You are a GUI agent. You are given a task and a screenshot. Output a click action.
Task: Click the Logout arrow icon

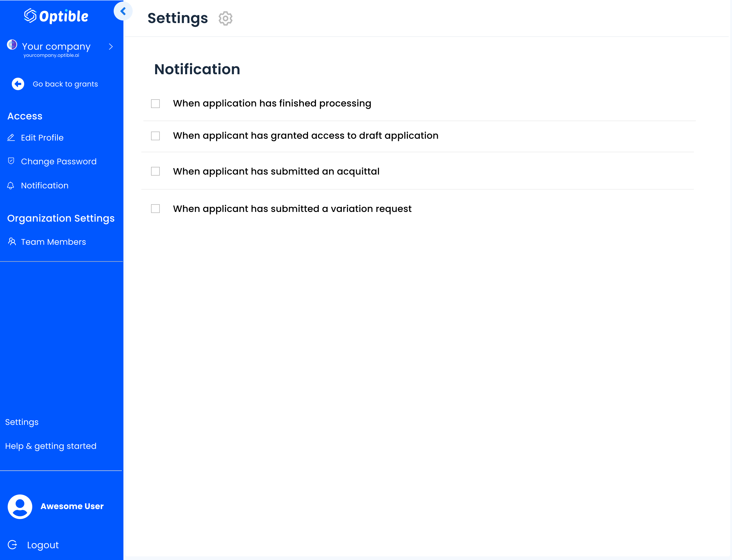(13, 545)
